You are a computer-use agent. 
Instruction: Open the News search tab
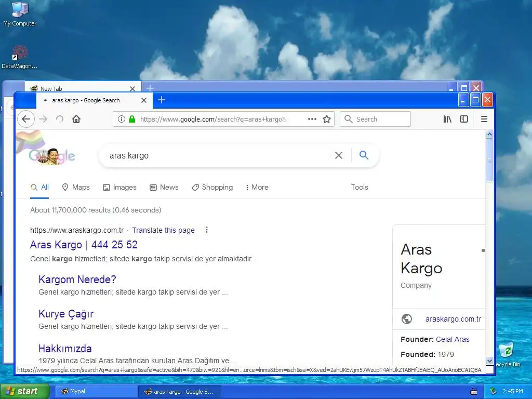164,187
